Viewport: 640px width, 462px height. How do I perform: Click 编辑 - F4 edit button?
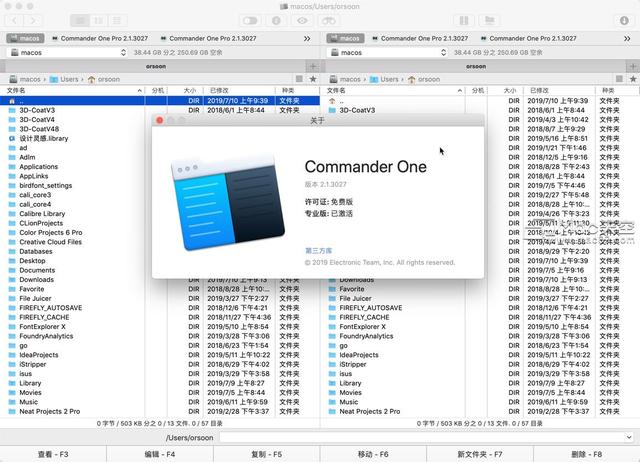point(160,454)
